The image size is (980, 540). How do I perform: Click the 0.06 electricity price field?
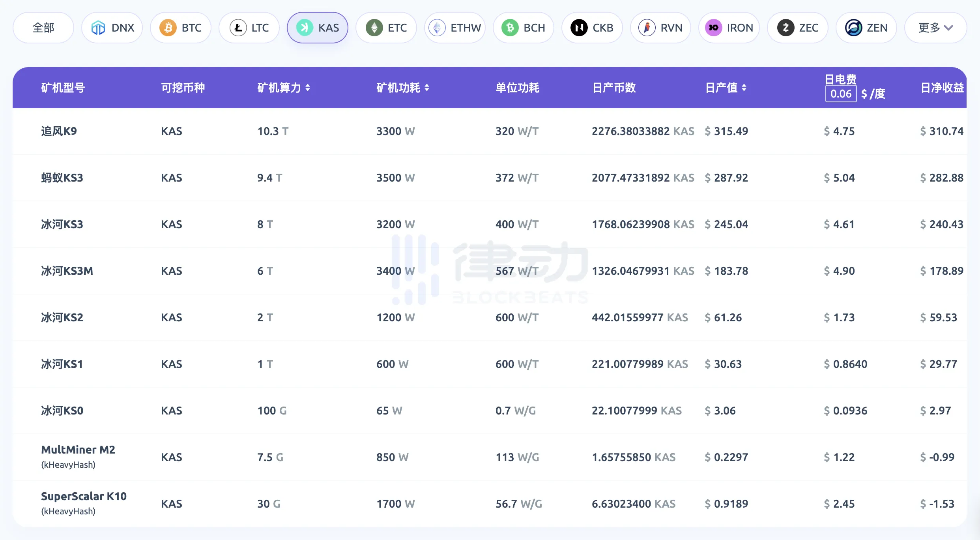[841, 94]
